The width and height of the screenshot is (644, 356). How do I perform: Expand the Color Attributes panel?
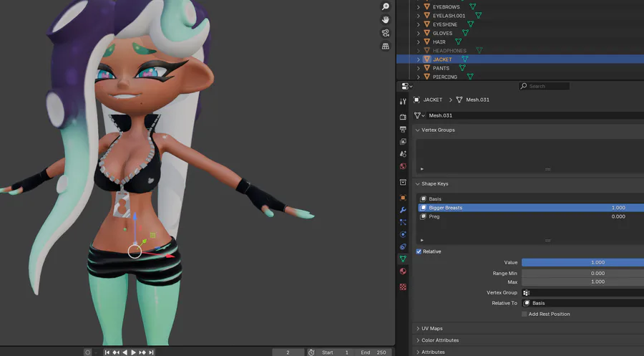click(x=418, y=340)
